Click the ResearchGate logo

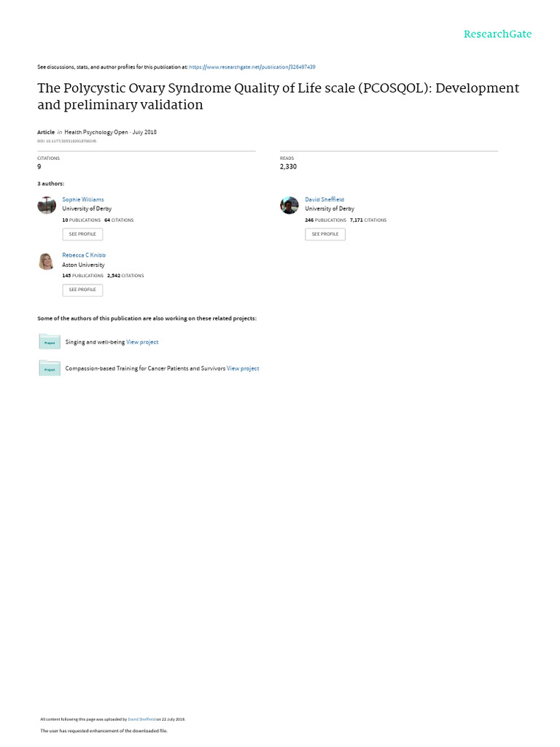point(498,34)
